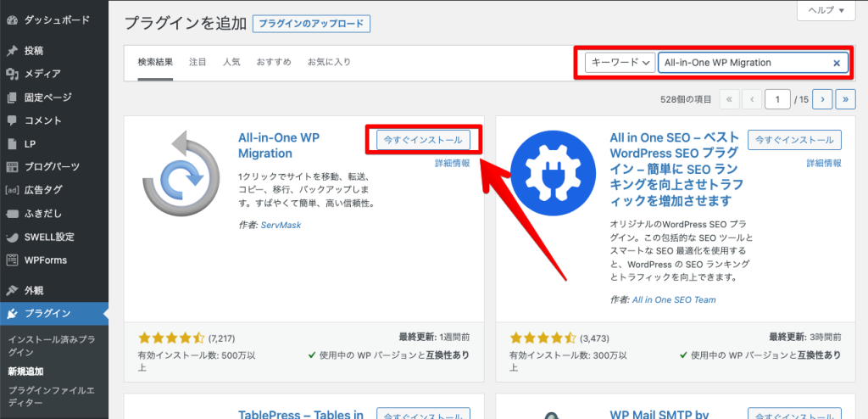Clear the search field with the X icon
The height and width of the screenshot is (419, 868).
click(x=837, y=63)
